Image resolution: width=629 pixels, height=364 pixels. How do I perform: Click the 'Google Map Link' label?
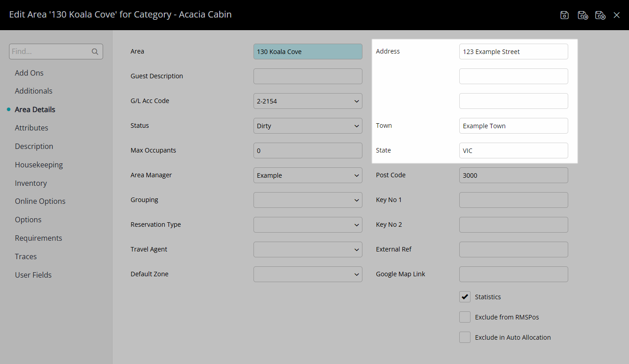click(x=401, y=274)
